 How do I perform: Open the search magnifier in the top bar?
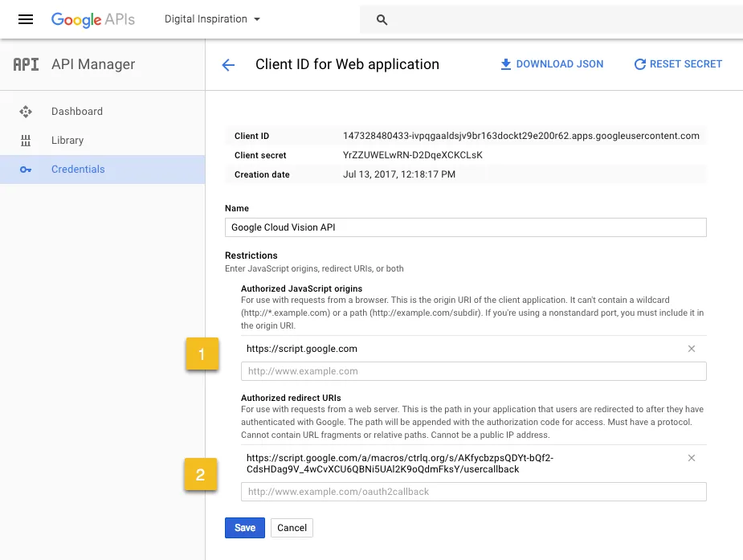[382, 18]
